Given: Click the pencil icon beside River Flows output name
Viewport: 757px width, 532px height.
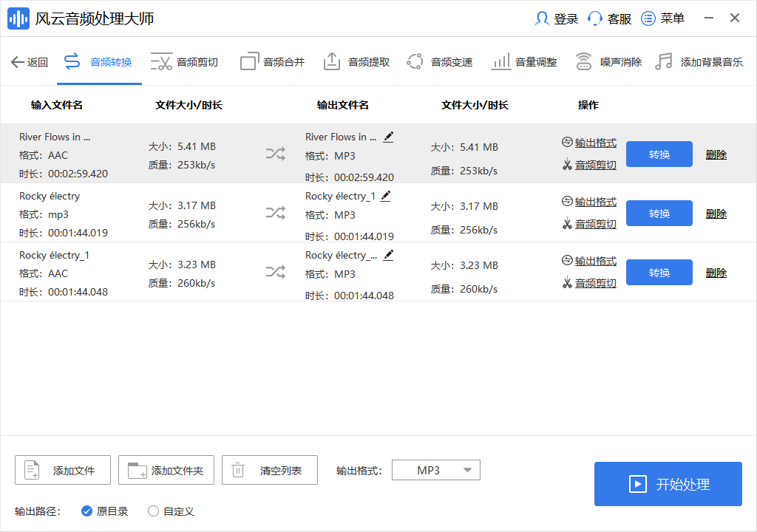Looking at the screenshot, I should pos(388,136).
